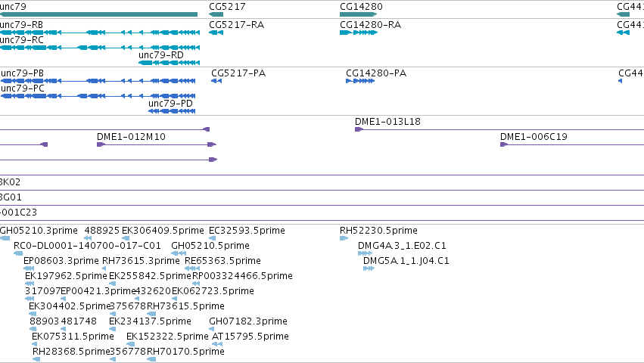The width and height of the screenshot is (644, 363).
Task: Select BAC clone DME1-013L18 label
Action: pos(387,122)
